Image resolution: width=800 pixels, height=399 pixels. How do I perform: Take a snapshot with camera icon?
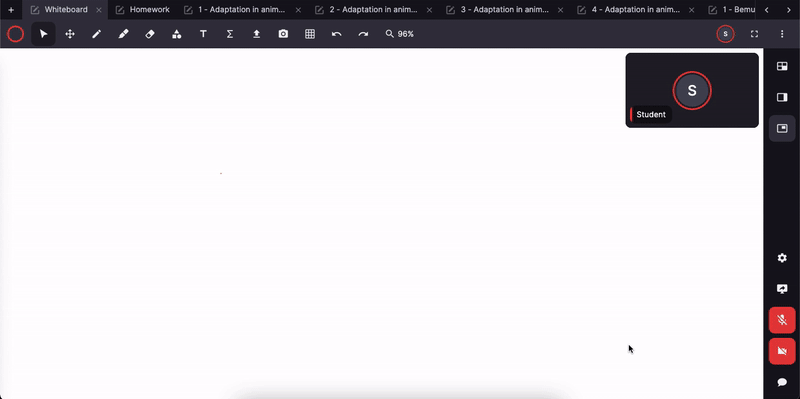coord(283,34)
